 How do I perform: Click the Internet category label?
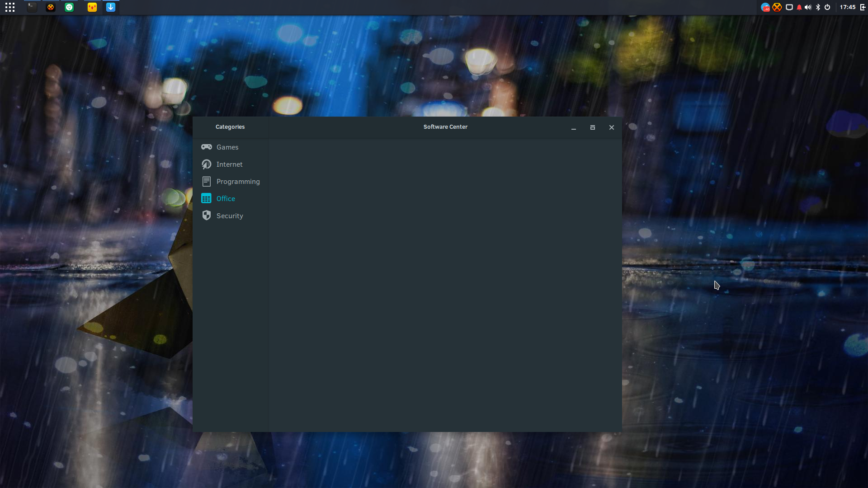tap(230, 164)
